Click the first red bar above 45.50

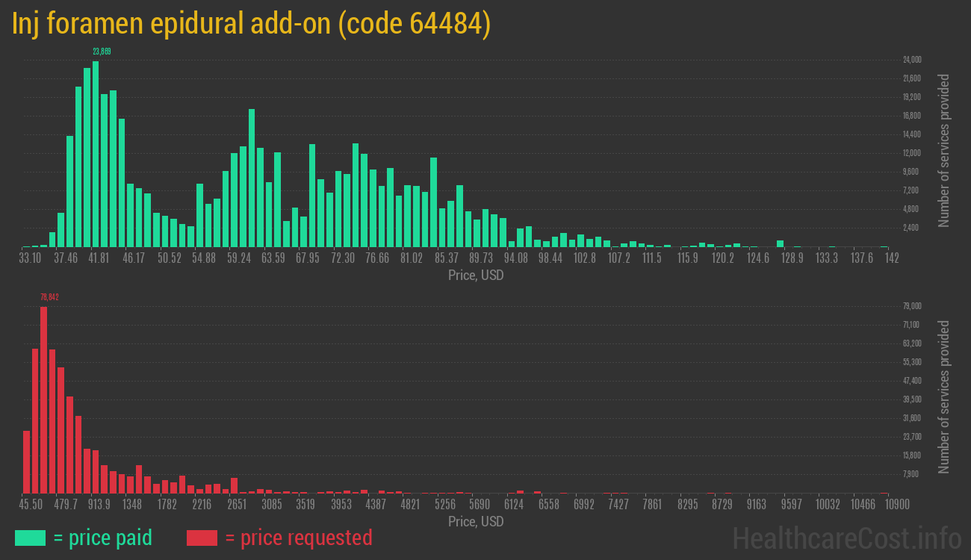(26, 461)
